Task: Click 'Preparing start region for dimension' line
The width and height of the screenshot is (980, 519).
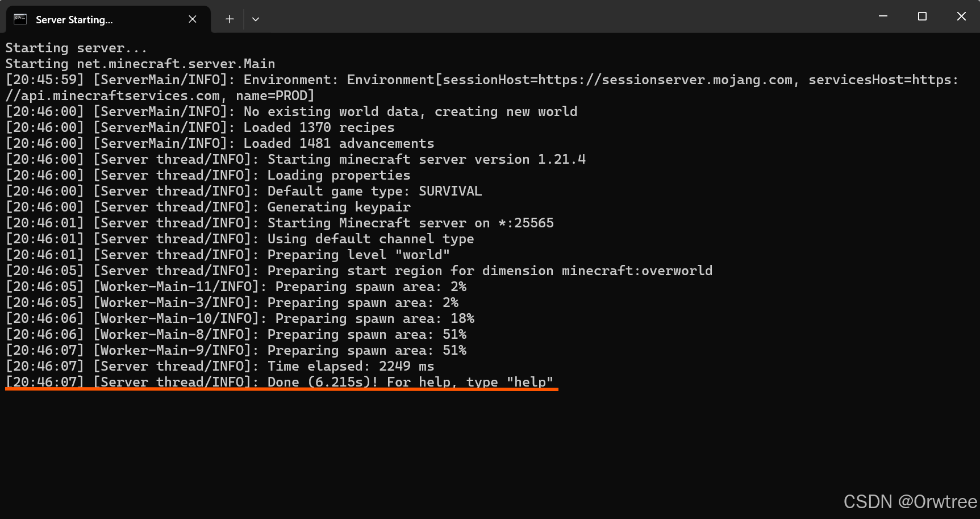Action: tap(359, 271)
